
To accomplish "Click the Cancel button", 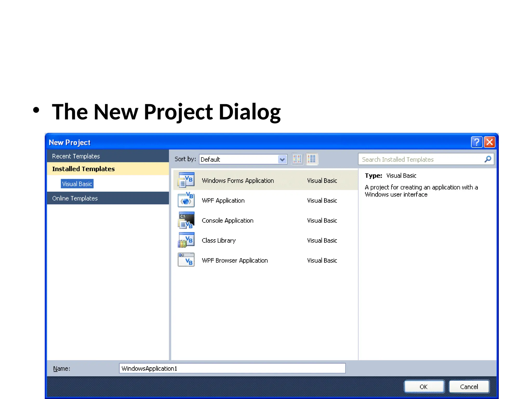I will click(x=469, y=387).
